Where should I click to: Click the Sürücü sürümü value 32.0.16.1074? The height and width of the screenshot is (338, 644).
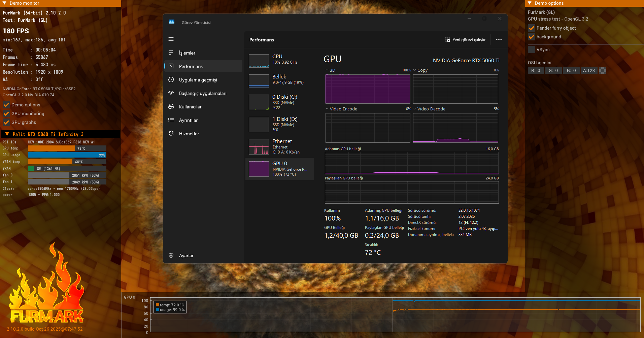[469, 210]
